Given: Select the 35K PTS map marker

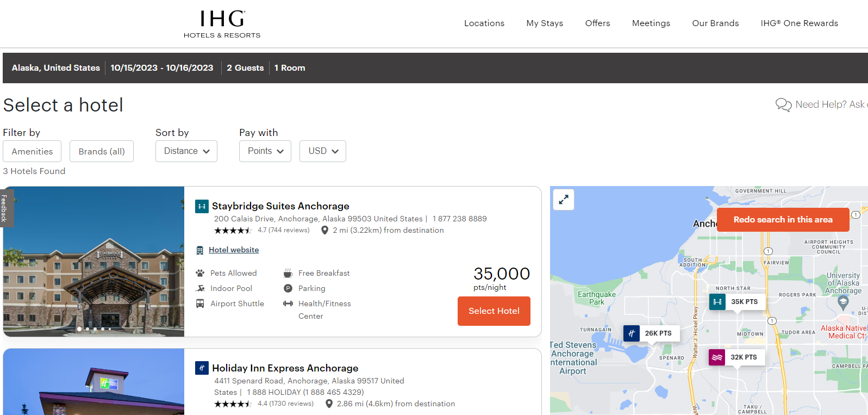Looking at the screenshot, I should (x=738, y=301).
